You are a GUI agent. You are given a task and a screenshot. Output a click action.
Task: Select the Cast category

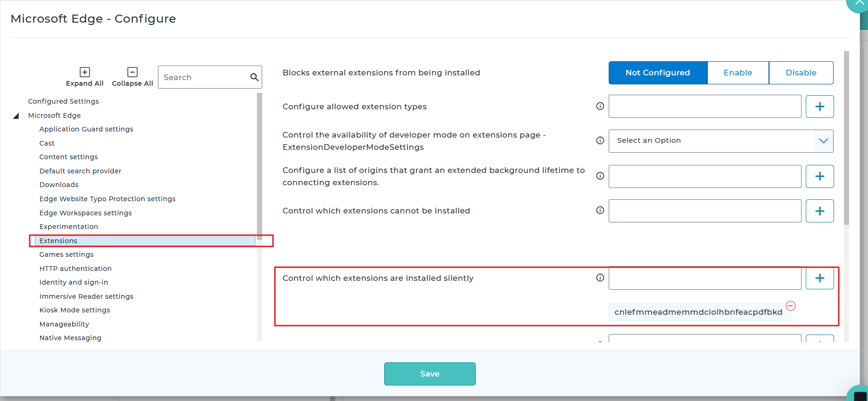pyautogui.click(x=47, y=143)
